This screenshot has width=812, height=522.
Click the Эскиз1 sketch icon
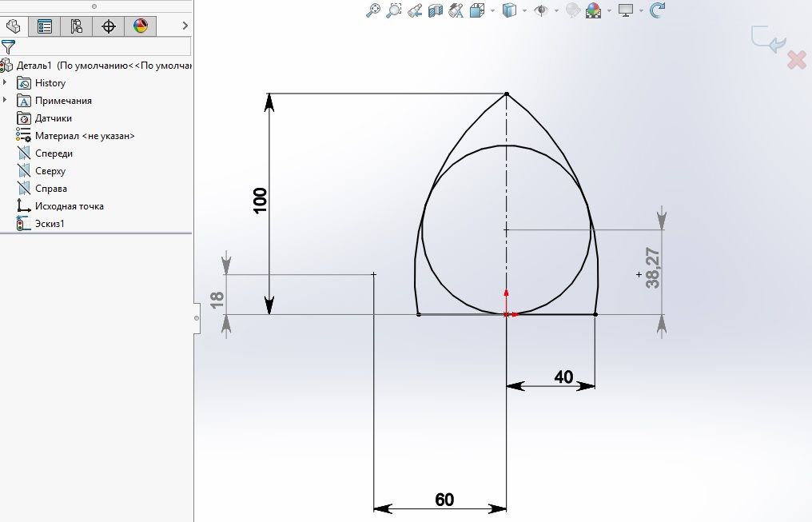coord(23,224)
